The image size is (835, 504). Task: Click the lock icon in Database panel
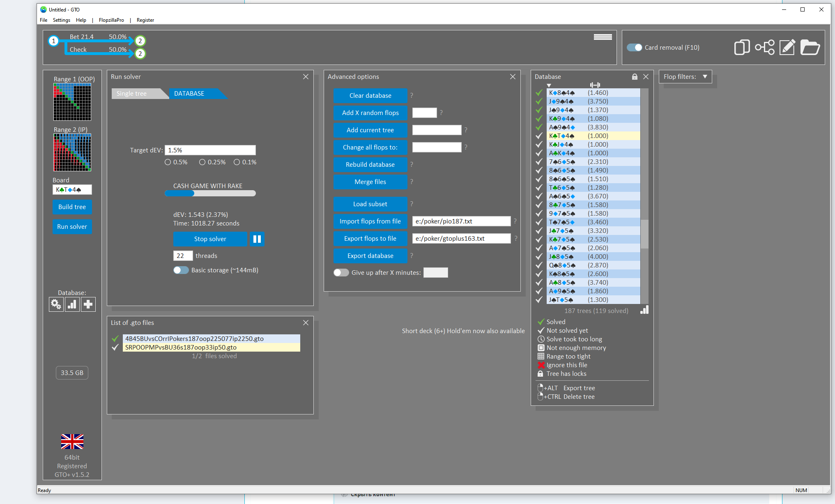point(635,77)
